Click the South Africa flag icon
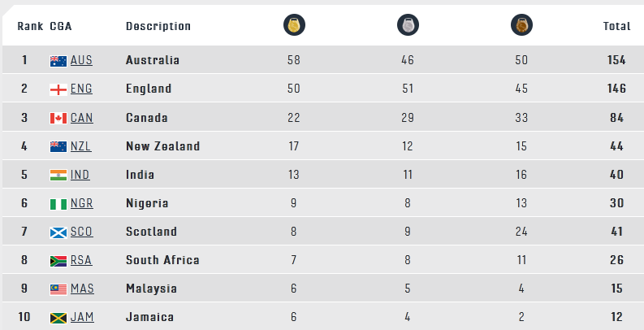The height and width of the screenshot is (330, 644). tap(58, 261)
